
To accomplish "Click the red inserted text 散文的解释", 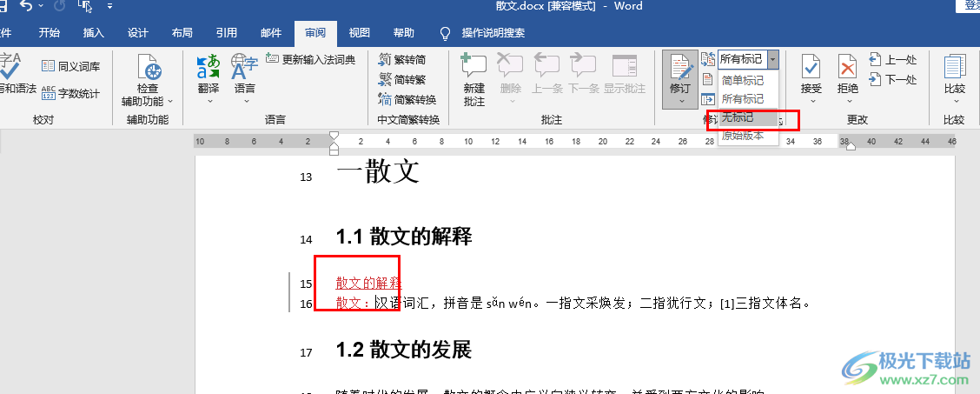I will tap(368, 283).
